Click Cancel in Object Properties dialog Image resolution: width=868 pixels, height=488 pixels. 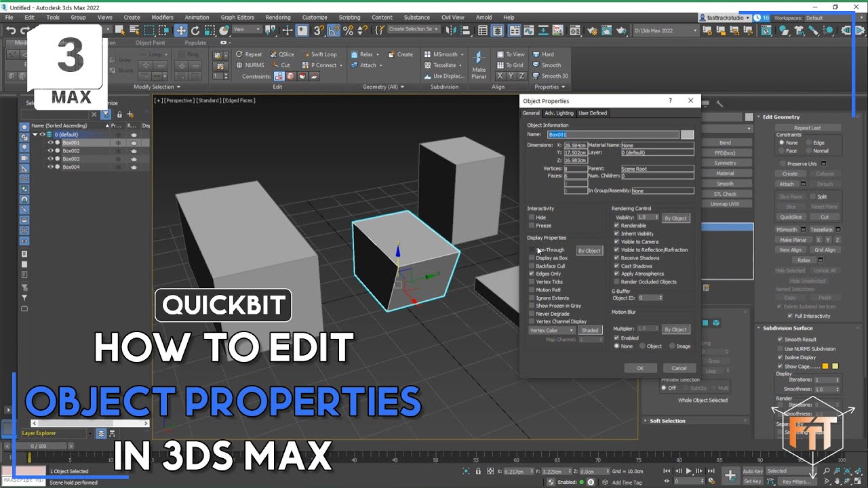(x=679, y=368)
